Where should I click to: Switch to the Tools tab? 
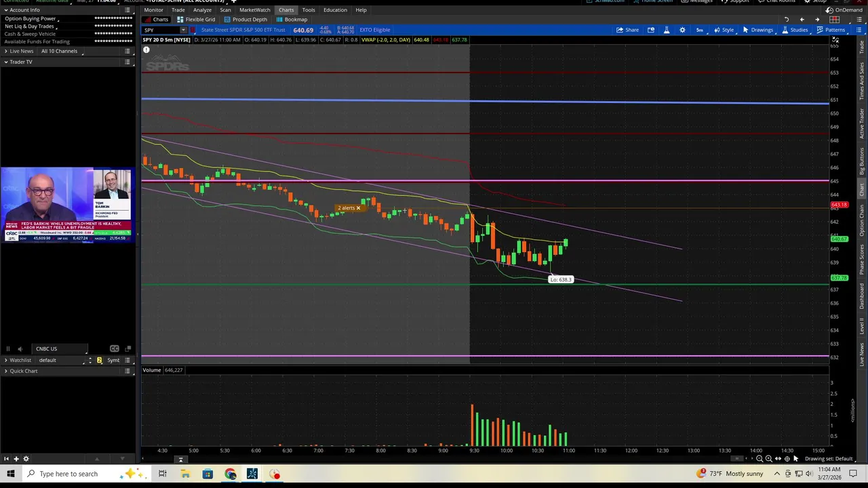[309, 10]
